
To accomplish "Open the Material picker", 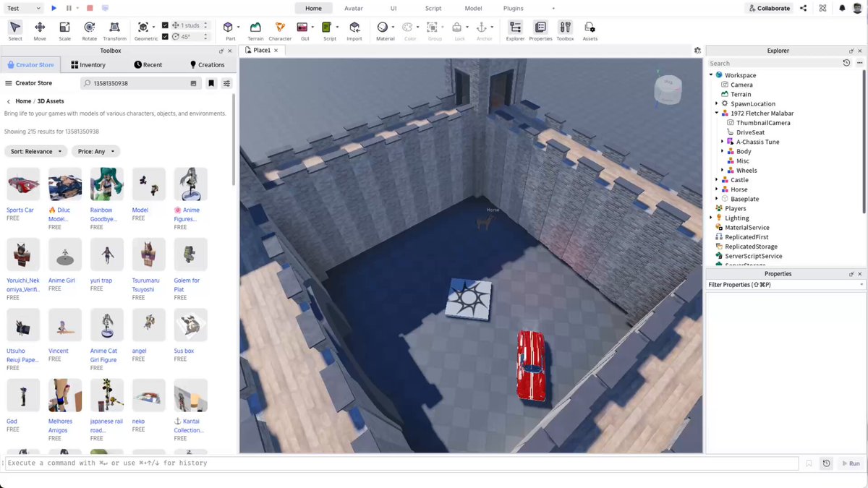I will [385, 30].
